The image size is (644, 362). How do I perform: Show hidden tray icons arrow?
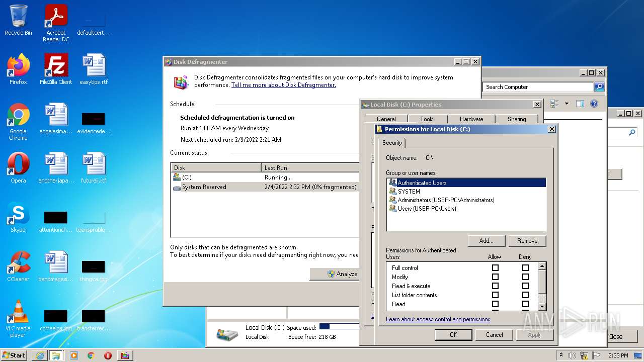561,355
